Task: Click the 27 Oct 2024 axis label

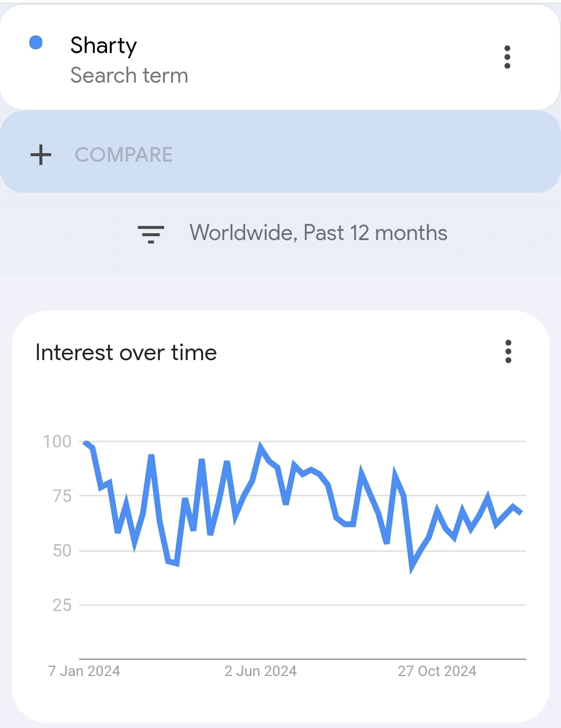Action: (x=437, y=671)
